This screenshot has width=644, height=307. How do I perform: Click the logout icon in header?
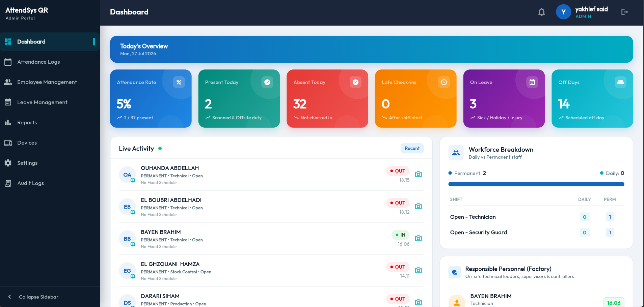click(624, 12)
